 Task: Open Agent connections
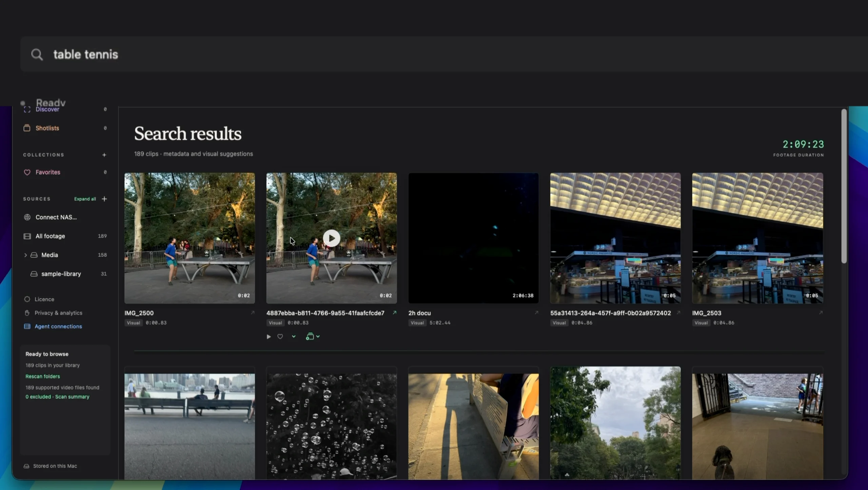[x=58, y=326]
